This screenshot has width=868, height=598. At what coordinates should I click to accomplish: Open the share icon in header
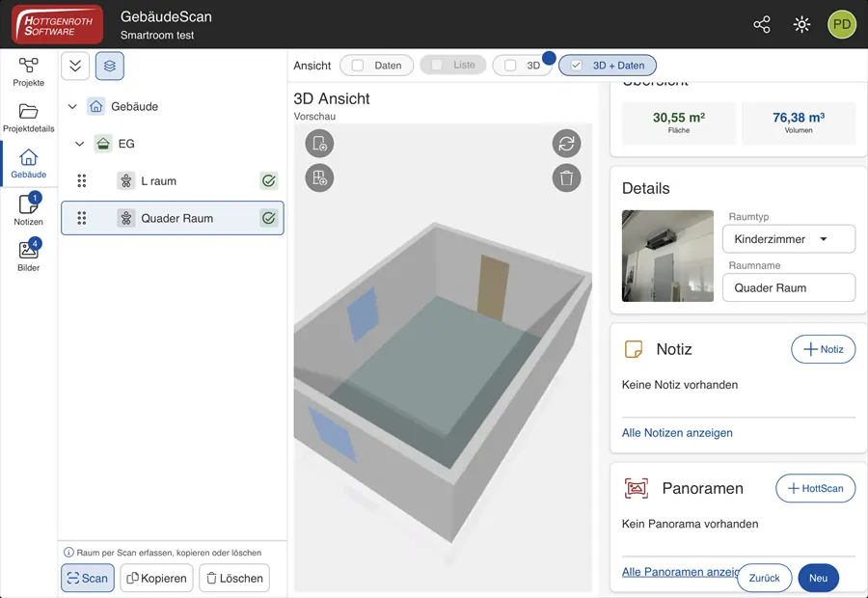click(762, 24)
